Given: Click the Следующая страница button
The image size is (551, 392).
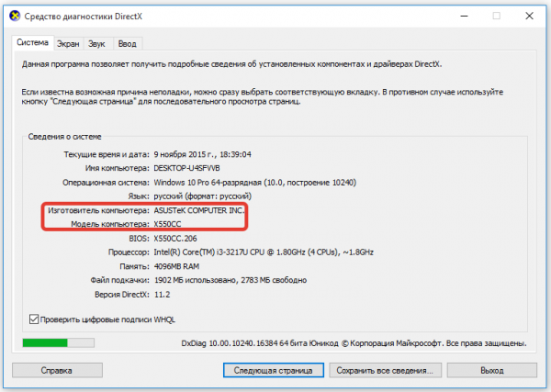Looking at the screenshot, I should tap(274, 371).
